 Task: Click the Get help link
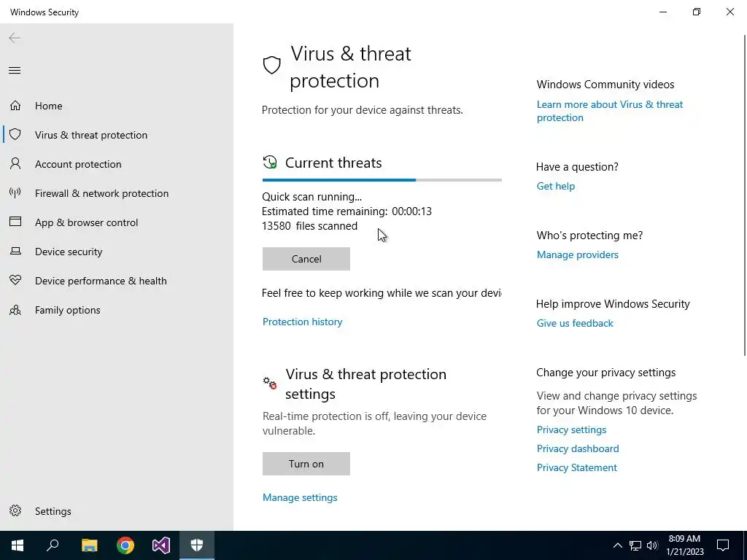(555, 186)
